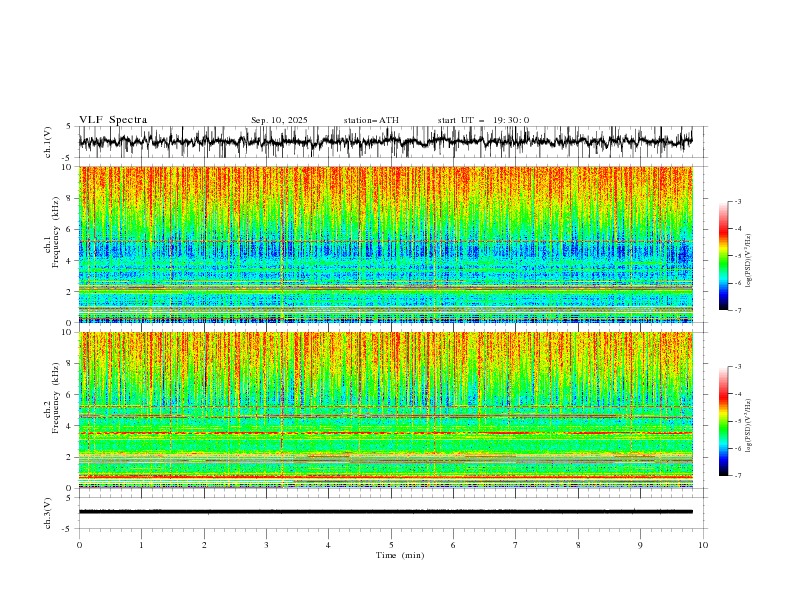Click the "ch.3(V)" waveform axis label
The width and height of the screenshot is (792, 612).
coord(48,513)
